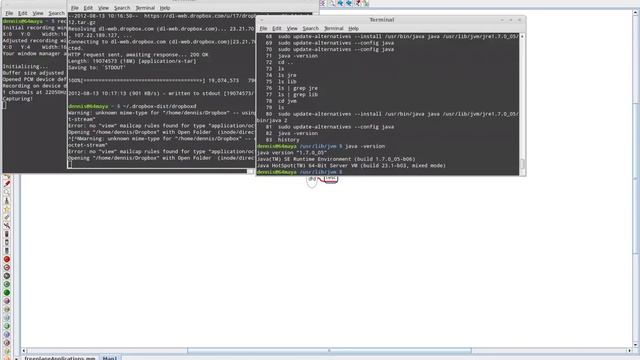Select red pencil icon in Freeplane icon bar

[x=7, y=184]
